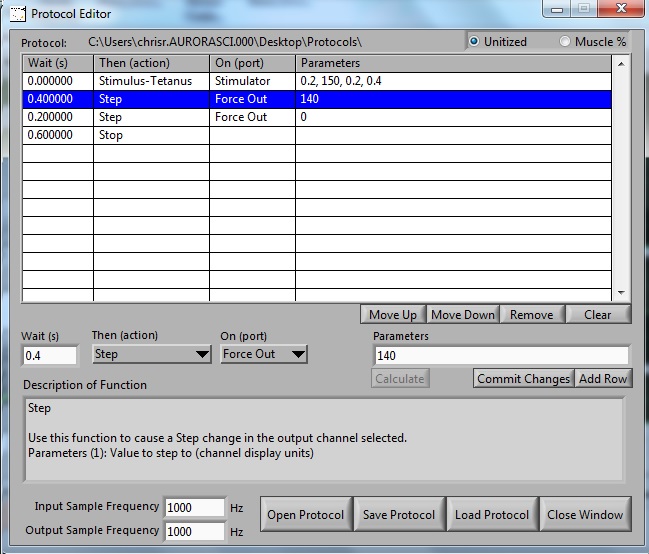
Task: Select the 0.600000 wait cell
Action: click(58, 135)
